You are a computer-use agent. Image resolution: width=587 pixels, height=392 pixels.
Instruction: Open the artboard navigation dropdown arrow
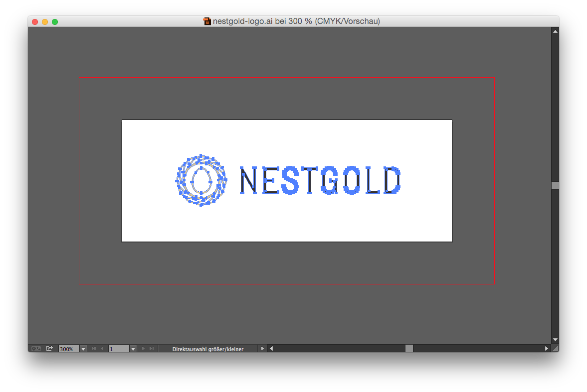coord(133,349)
